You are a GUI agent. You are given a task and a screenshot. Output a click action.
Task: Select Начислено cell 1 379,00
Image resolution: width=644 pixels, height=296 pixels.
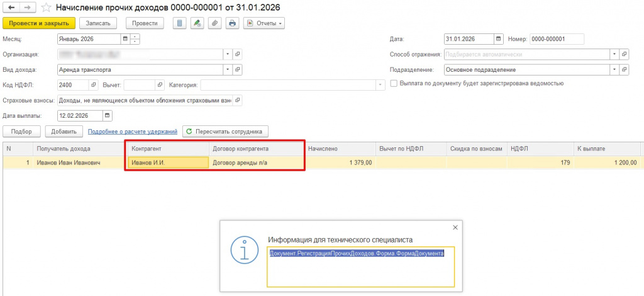click(340, 162)
